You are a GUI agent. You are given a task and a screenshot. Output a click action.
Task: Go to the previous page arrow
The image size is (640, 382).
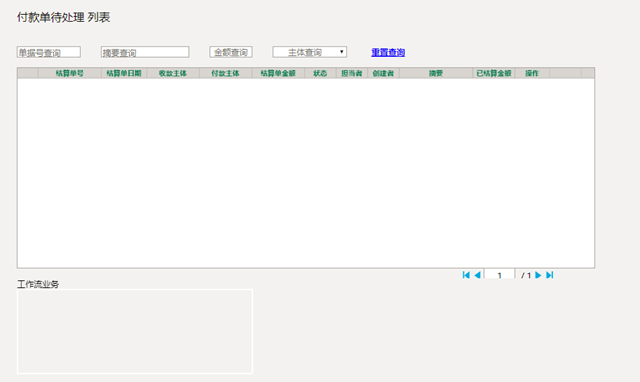coord(477,275)
